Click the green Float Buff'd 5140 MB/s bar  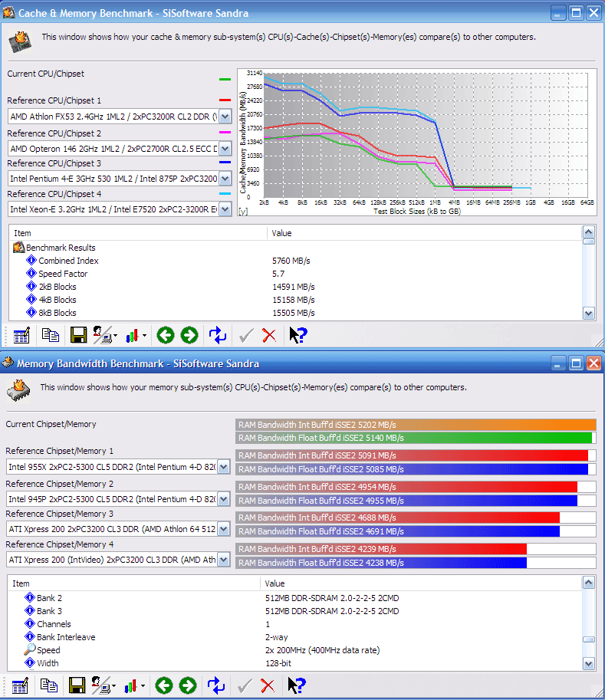coord(414,438)
